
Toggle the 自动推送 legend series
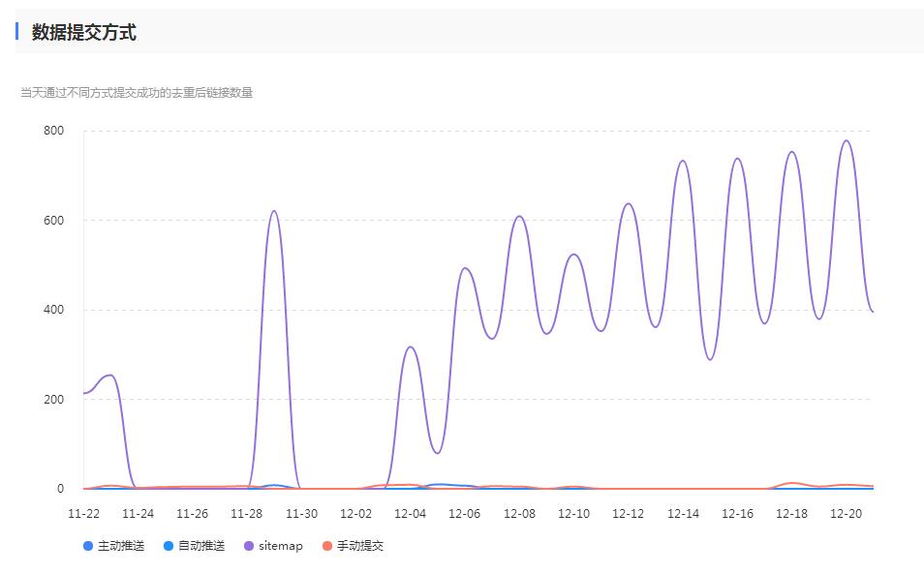(195, 546)
